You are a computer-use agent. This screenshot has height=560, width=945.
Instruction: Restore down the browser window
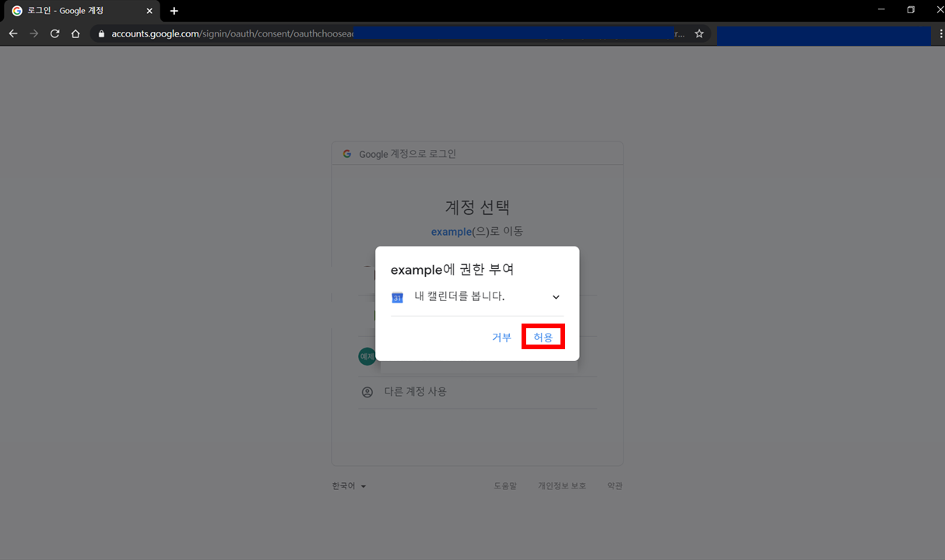pyautogui.click(x=911, y=10)
